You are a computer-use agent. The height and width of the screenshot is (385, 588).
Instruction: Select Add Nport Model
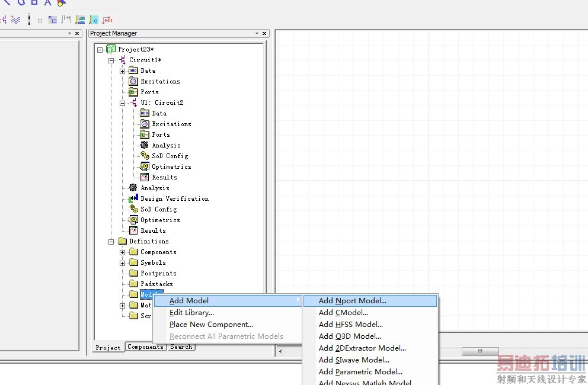370,301
